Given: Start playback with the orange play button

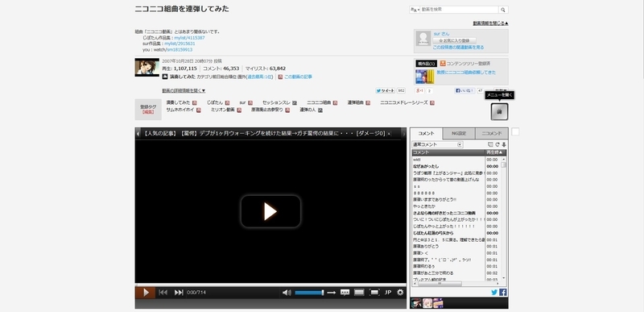Looking at the screenshot, I should pyautogui.click(x=145, y=293).
